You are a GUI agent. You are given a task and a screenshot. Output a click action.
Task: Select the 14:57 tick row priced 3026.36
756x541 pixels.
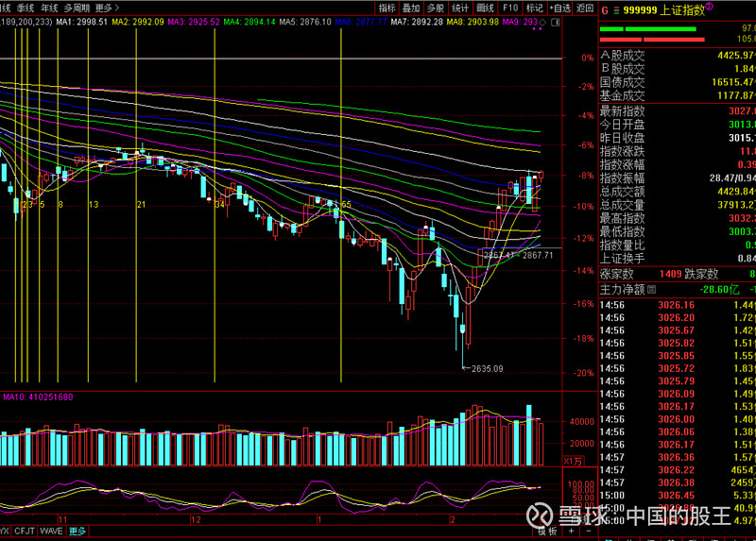click(x=678, y=457)
